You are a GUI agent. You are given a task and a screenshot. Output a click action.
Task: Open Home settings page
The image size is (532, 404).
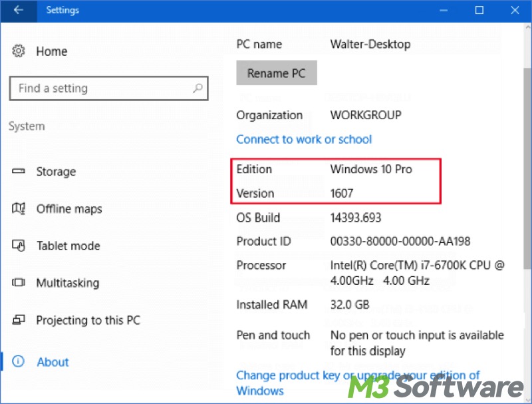52,51
